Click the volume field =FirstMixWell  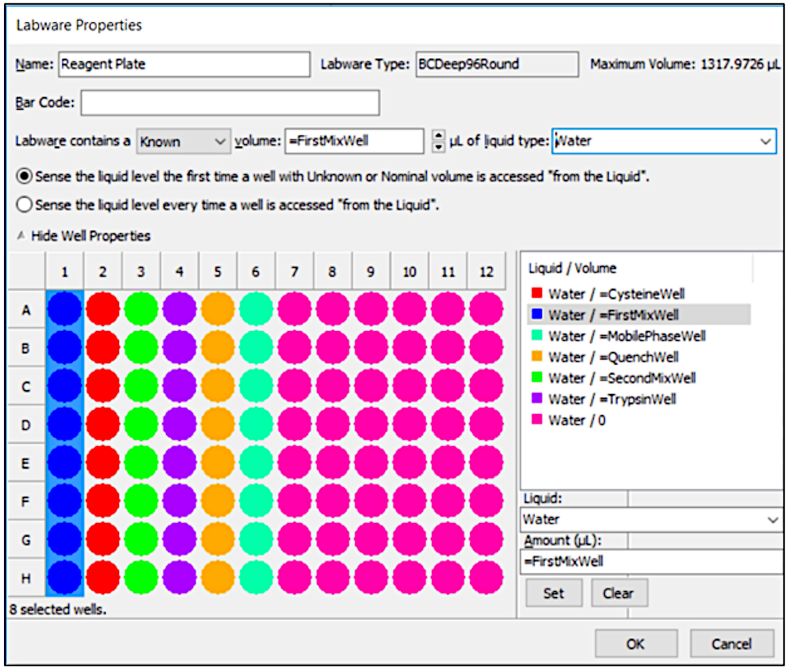click(x=355, y=141)
